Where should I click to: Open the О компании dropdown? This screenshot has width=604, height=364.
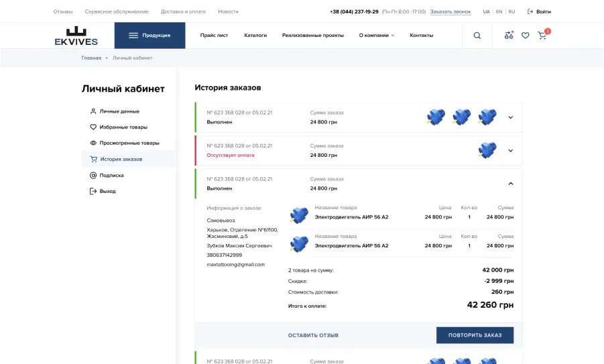tap(376, 36)
